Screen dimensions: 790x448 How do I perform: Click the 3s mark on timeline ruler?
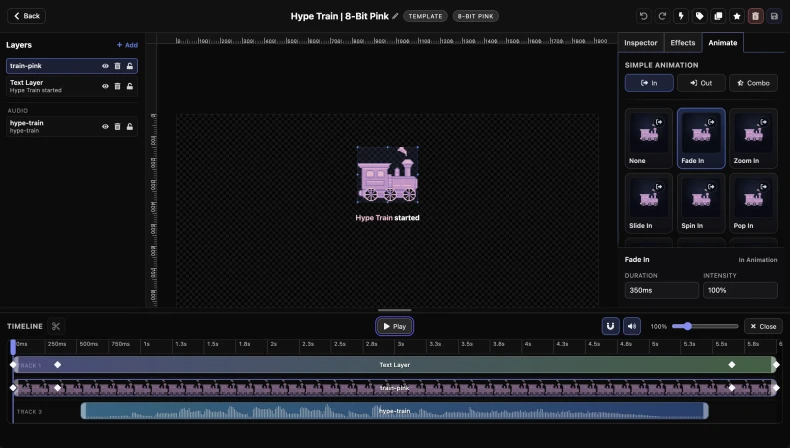(401, 344)
